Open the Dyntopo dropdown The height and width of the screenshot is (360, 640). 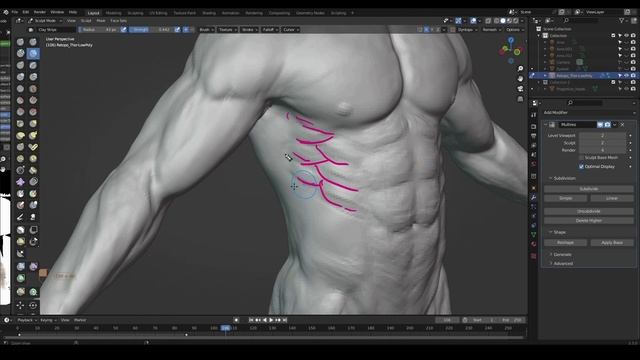467,30
